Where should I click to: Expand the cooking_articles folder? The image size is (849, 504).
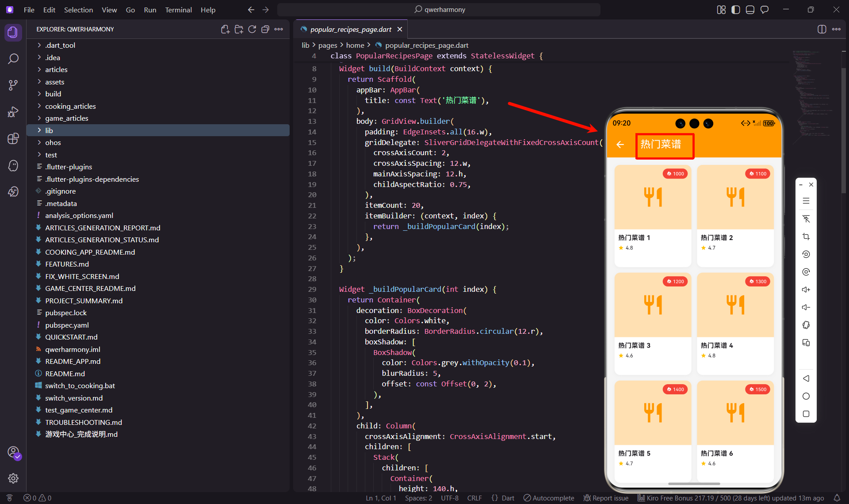(x=70, y=106)
